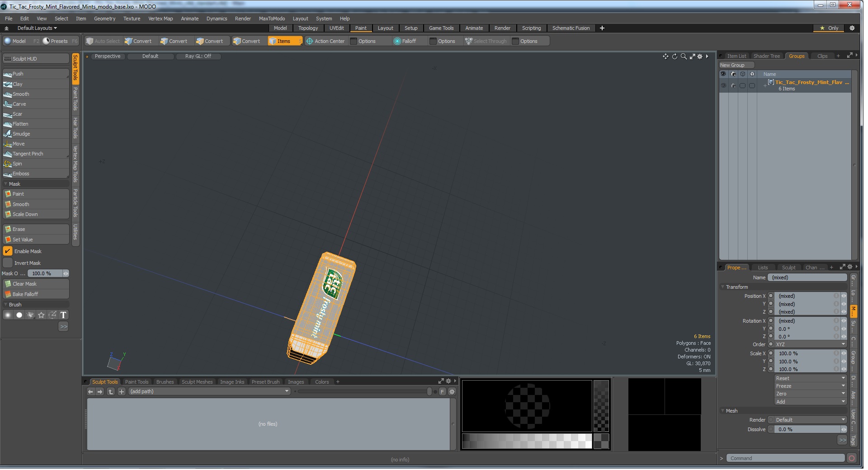Click the Ray GL: Off button
Image resolution: width=868 pixels, height=470 pixels.
coord(198,56)
